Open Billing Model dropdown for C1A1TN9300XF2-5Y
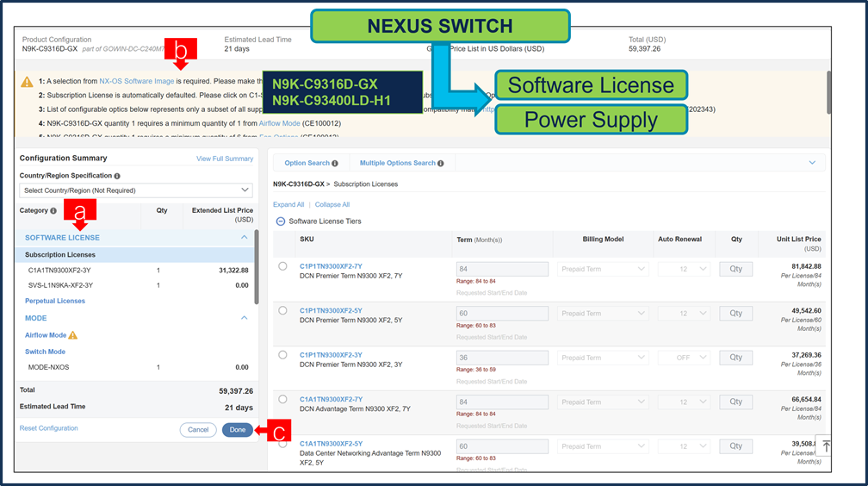This screenshot has width=868, height=486. (x=603, y=446)
